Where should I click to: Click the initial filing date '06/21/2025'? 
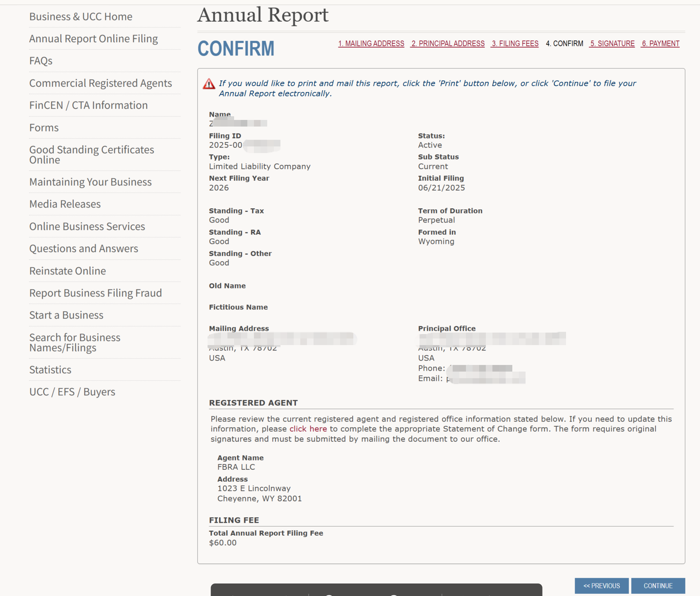coord(441,188)
